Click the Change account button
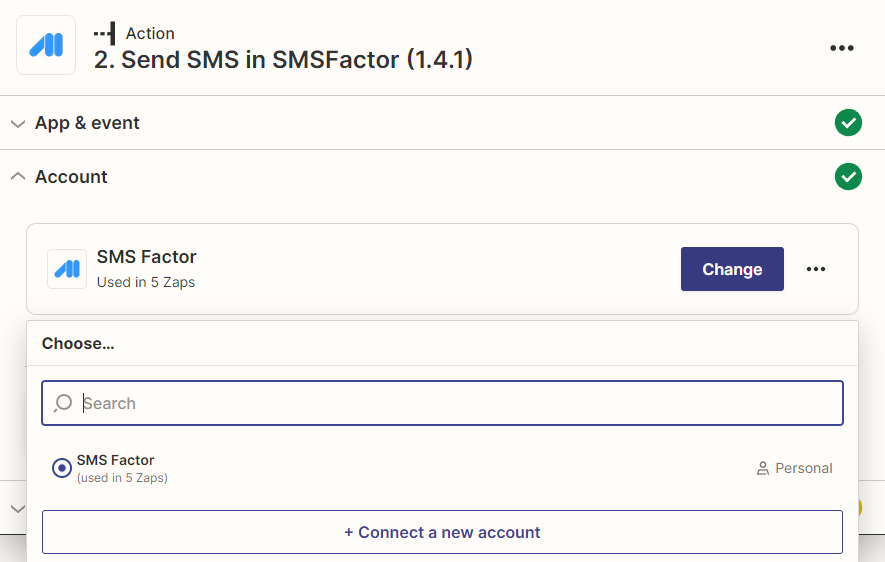Image resolution: width=885 pixels, height=562 pixels. click(x=732, y=269)
